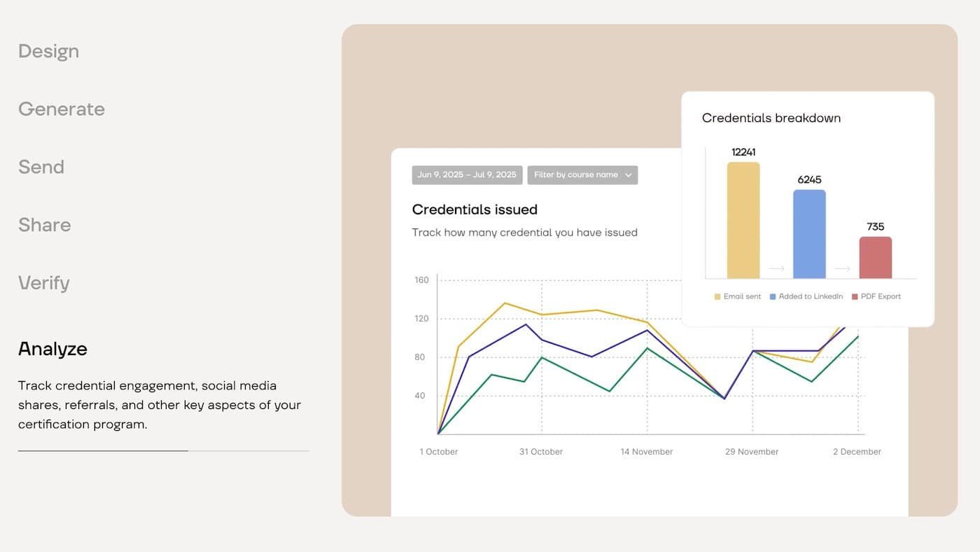This screenshot has height=552, width=980.
Task: Click the chevron on the course filter
Action: 629,174
